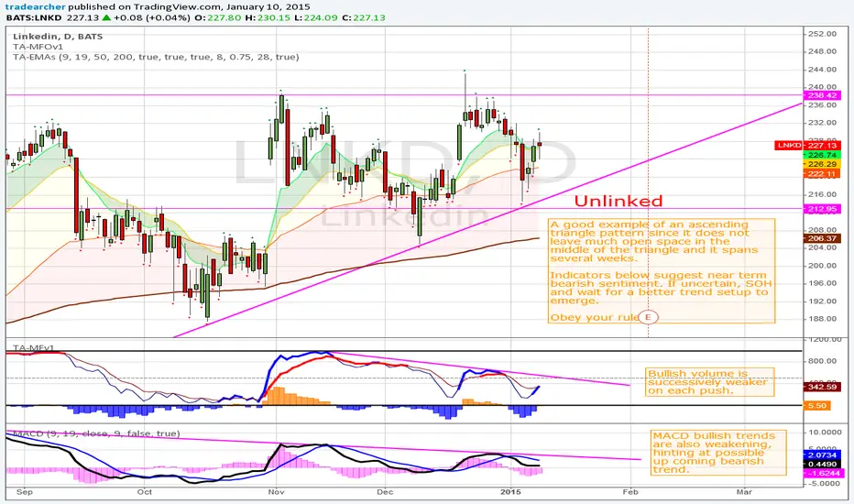Click the yellow 226.29 EMA price label
This screenshot has height=504, width=854.
click(822, 165)
